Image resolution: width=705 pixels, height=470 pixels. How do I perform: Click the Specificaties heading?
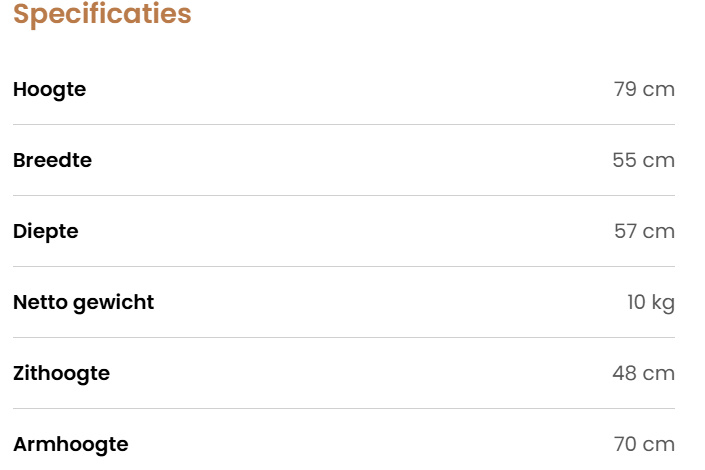[102, 15]
